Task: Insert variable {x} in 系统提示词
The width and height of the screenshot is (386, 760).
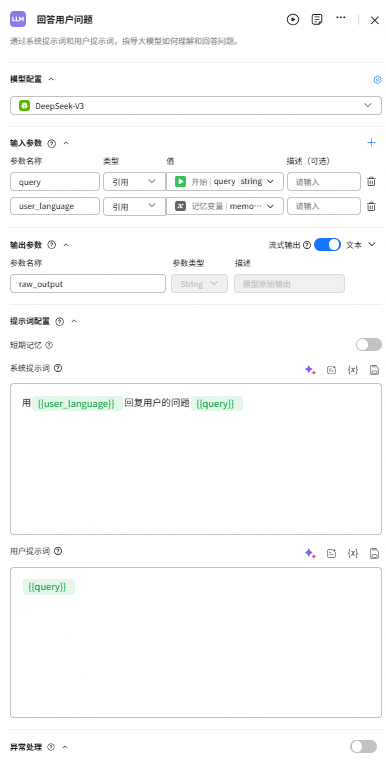Action: tap(353, 370)
